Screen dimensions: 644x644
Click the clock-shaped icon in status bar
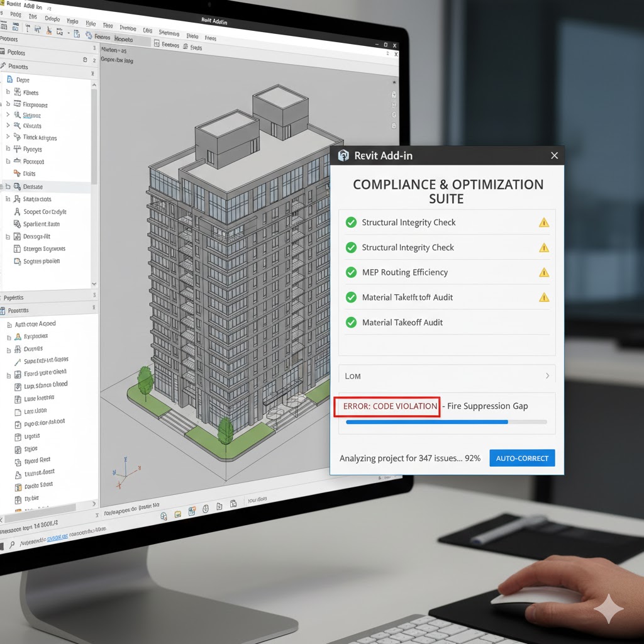point(206,509)
